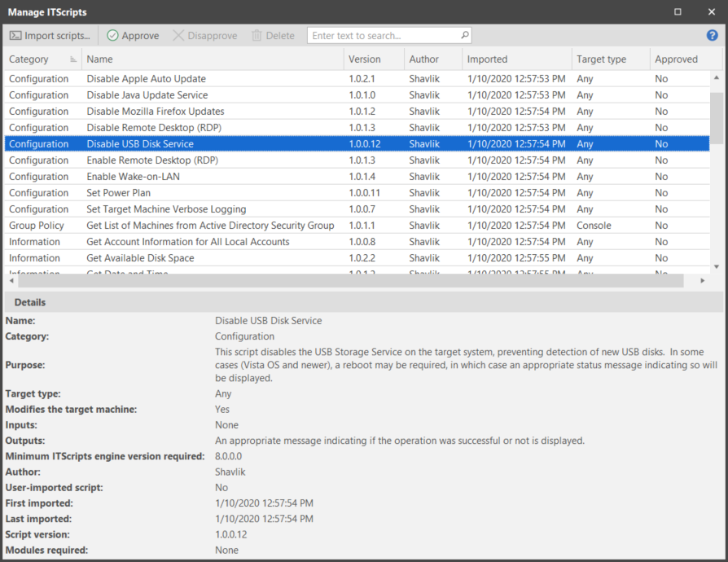Maximize the Manage ITScripts window
728x562 pixels.
click(678, 11)
